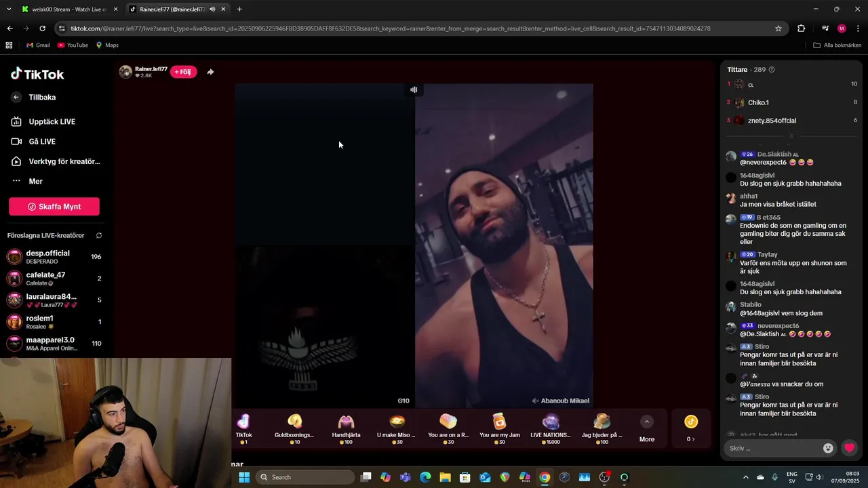Open Microsoft Edge from the taskbar
The width and height of the screenshot is (868, 488).
tap(425, 477)
